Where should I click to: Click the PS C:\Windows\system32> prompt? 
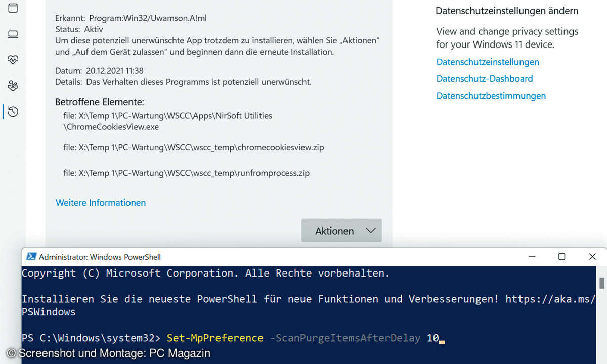click(91, 338)
